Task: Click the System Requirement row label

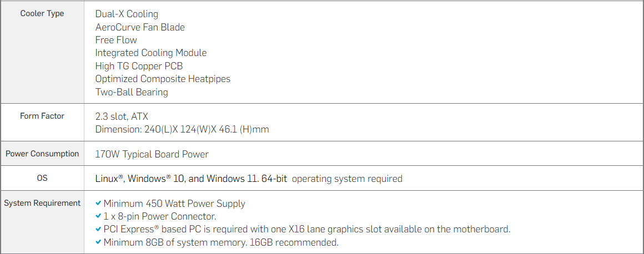Action: [x=42, y=203]
